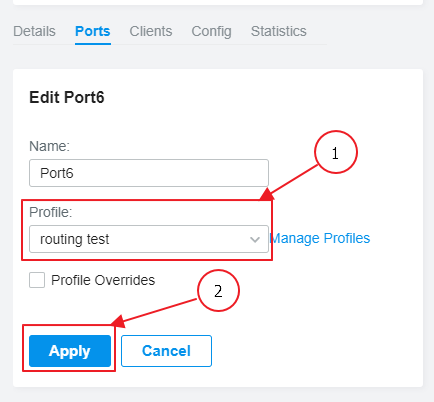Click the chevron arrow in Profile dropdown
Screen dimensions: 434x402
255,239
